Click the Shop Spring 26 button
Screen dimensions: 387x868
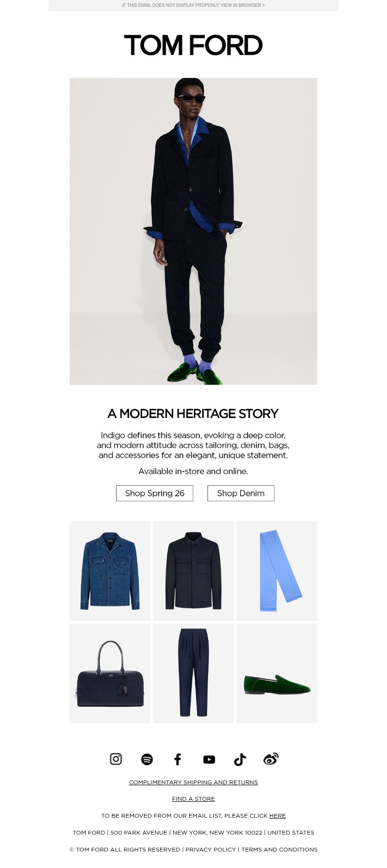[155, 493]
